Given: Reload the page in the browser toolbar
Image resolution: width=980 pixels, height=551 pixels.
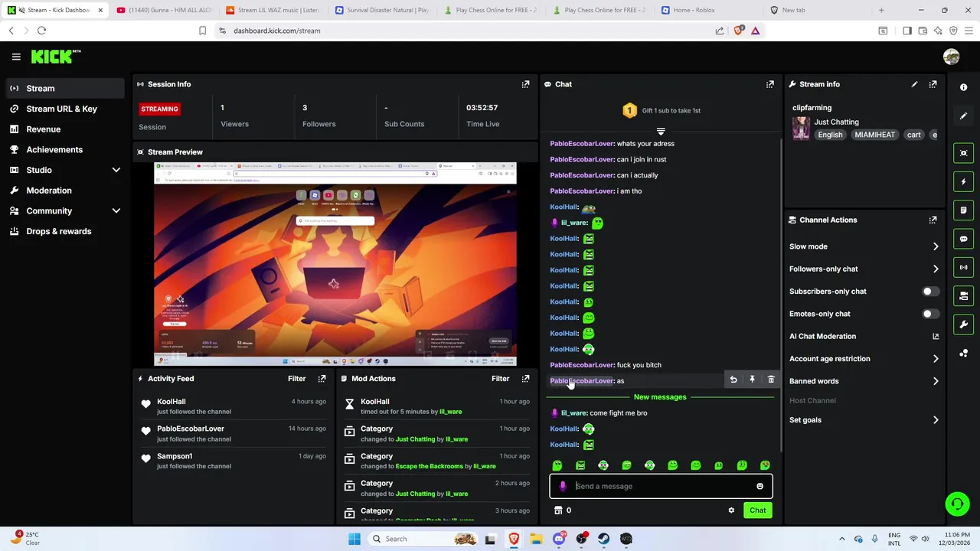Looking at the screenshot, I should [x=41, y=31].
